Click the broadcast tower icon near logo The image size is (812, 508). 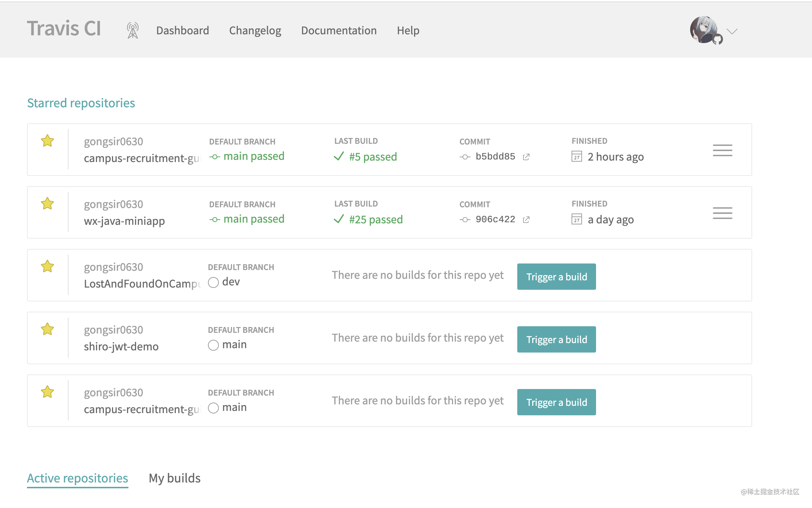pyautogui.click(x=132, y=30)
